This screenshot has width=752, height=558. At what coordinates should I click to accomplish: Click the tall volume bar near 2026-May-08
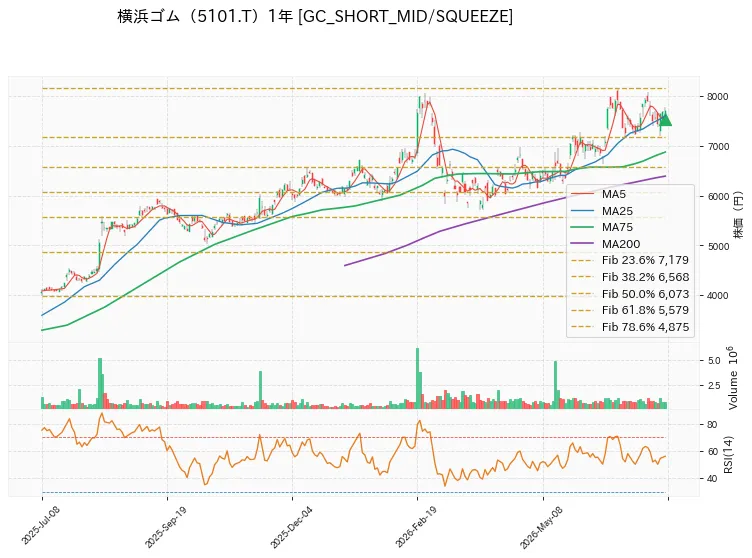click(555, 385)
